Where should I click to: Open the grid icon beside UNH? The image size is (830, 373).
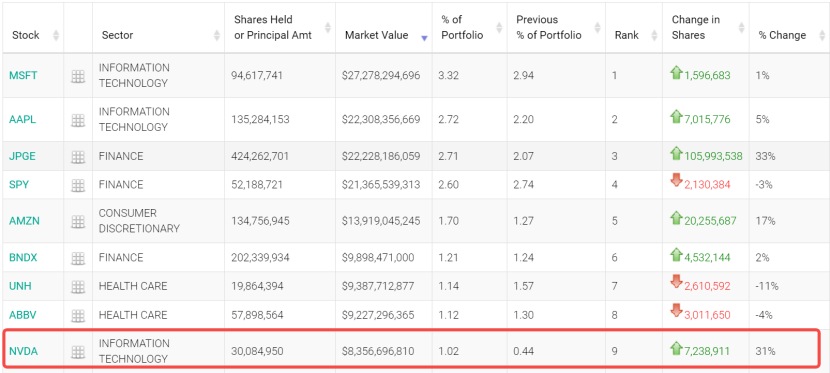coord(78,287)
